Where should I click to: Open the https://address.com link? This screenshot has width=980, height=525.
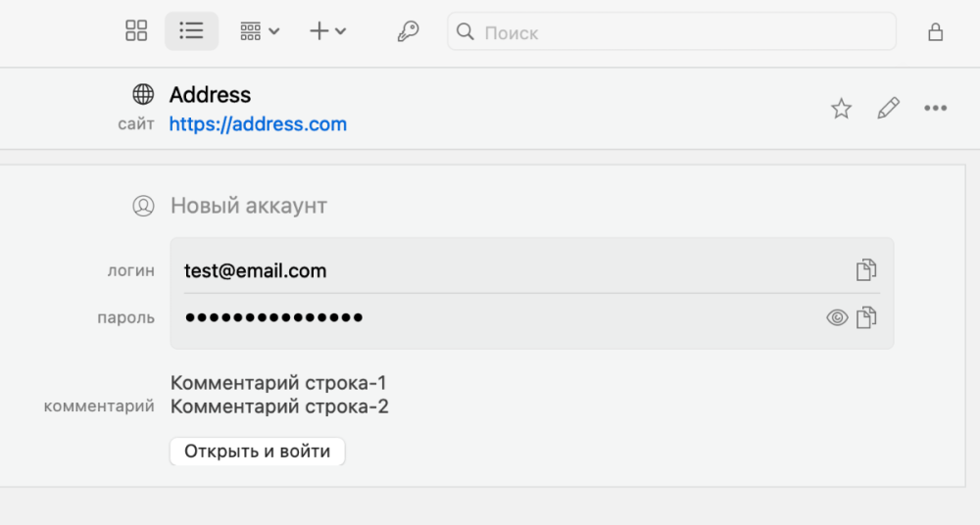258,123
